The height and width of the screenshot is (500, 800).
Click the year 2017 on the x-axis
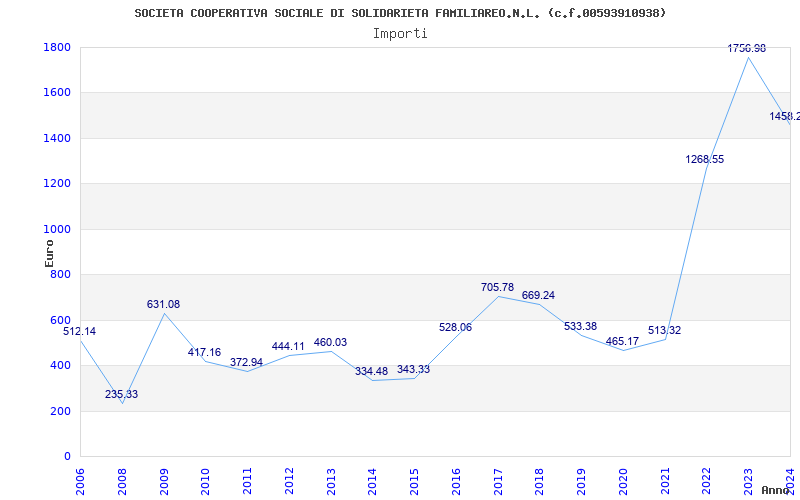(x=498, y=482)
